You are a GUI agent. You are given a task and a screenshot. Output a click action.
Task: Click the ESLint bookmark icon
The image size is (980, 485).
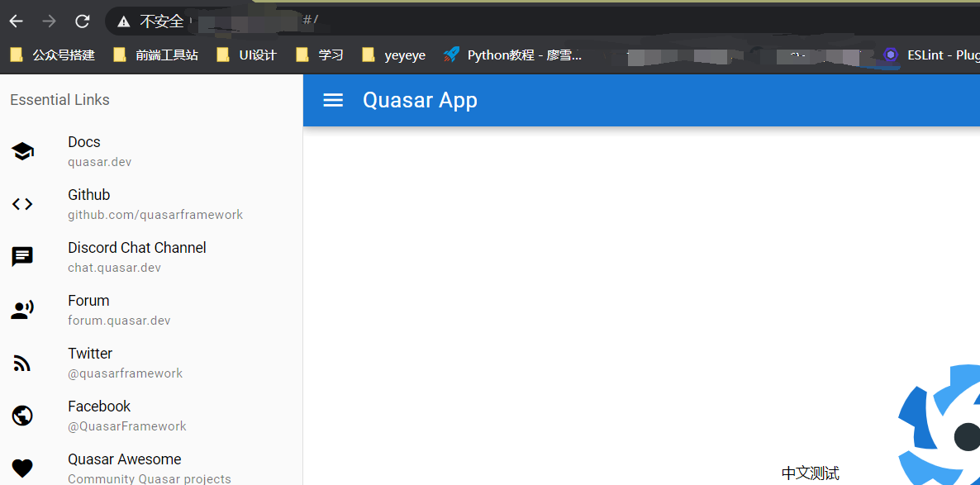pyautogui.click(x=891, y=55)
